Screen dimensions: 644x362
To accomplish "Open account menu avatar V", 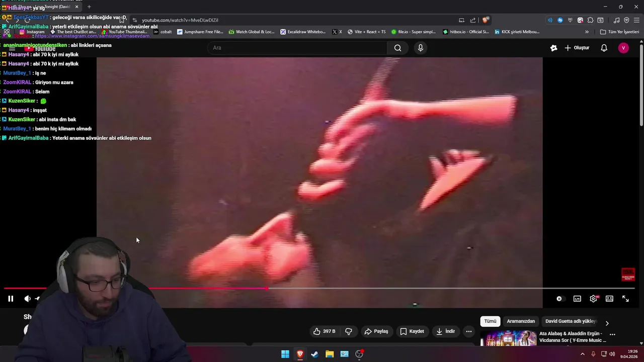I will tap(623, 48).
